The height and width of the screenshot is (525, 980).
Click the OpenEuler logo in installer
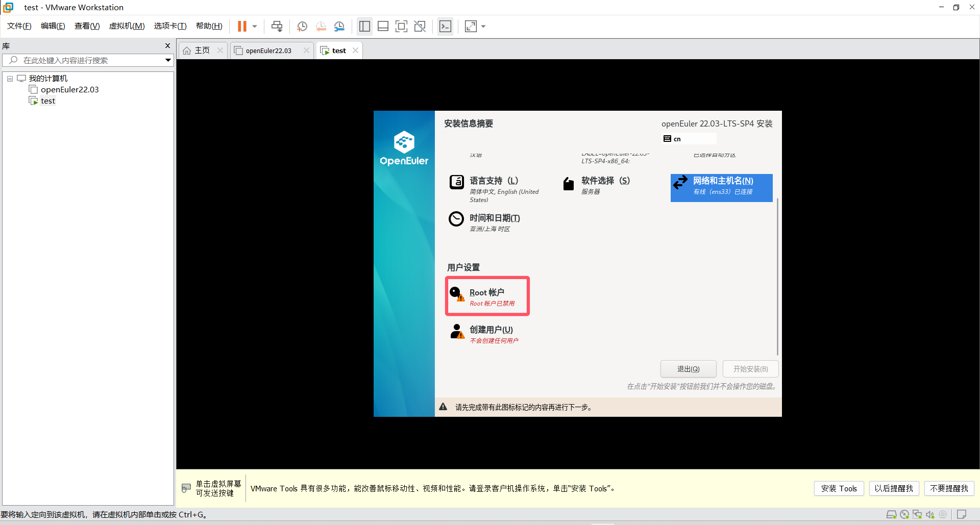click(404, 148)
